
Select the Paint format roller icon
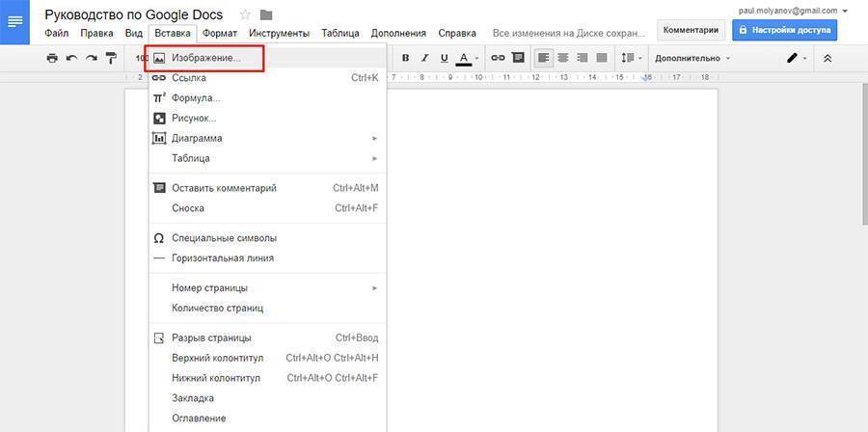(x=111, y=58)
